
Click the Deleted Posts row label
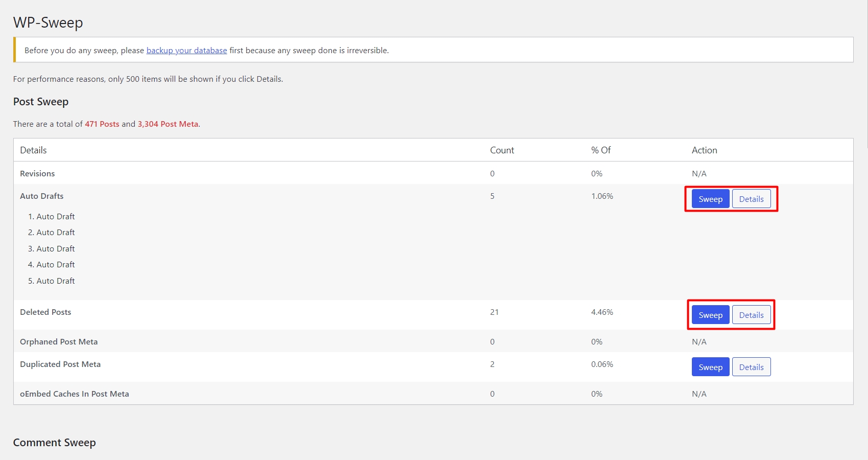[45, 312]
